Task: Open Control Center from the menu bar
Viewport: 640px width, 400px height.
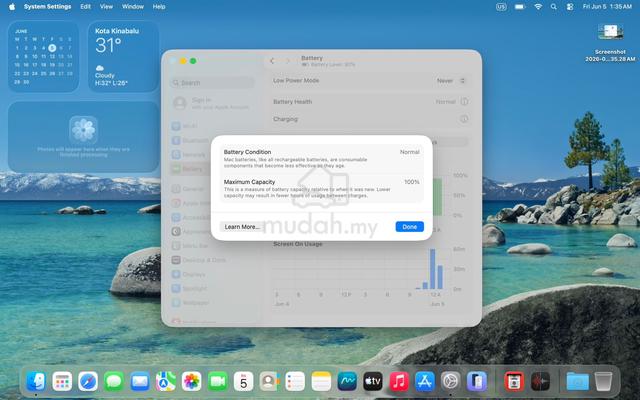Action: [570, 7]
